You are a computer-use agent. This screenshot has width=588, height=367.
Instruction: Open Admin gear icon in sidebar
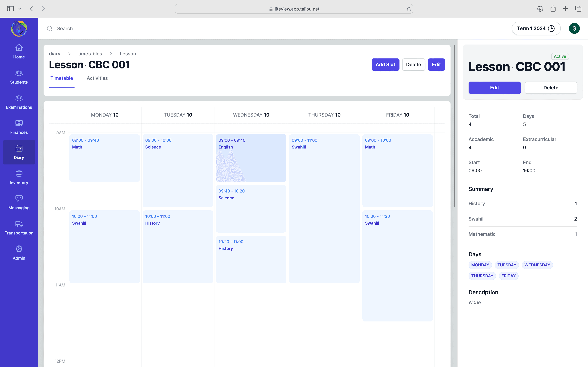tap(19, 249)
